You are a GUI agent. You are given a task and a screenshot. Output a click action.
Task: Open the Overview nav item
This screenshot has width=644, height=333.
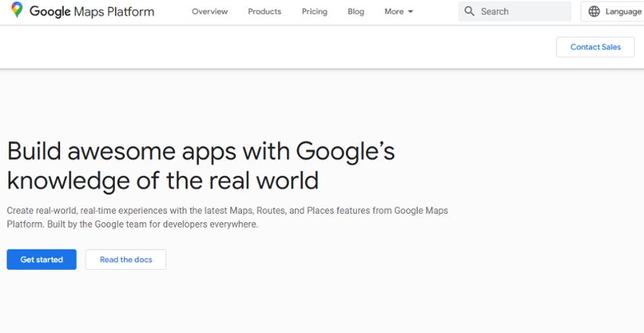tap(209, 12)
